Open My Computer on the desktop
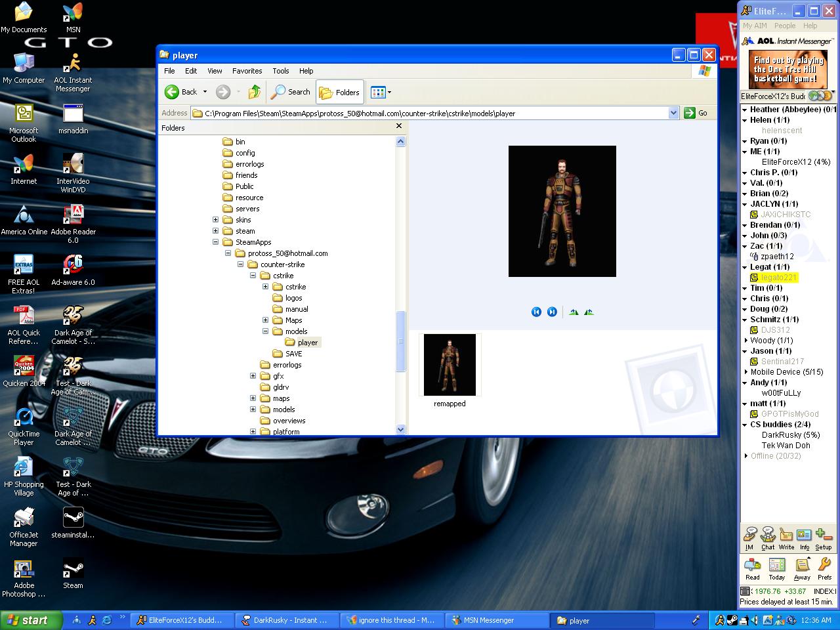The height and width of the screenshot is (630, 840). (24, 68)
